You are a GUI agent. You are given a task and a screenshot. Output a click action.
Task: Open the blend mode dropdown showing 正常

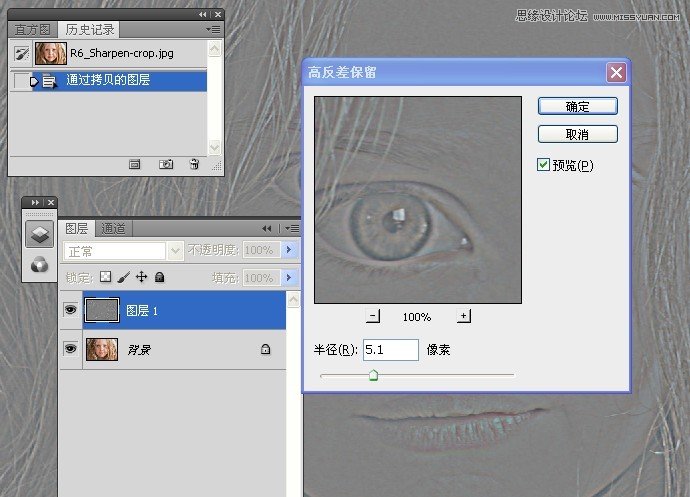(175, 251)
